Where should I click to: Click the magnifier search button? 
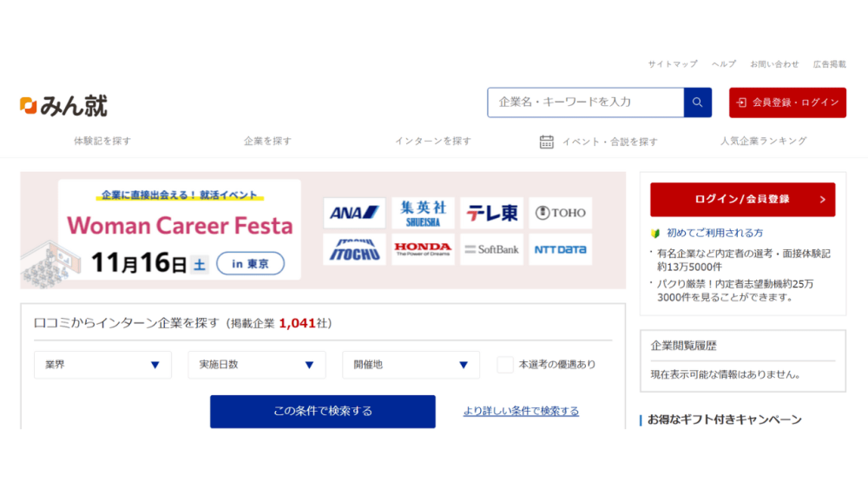(698, 102)
